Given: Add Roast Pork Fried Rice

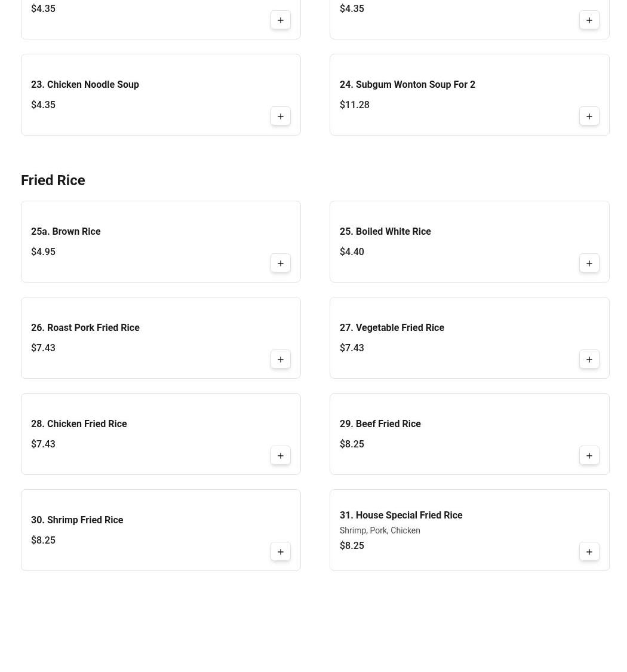Looking at the screenshot, I should (x=281, y=360).
